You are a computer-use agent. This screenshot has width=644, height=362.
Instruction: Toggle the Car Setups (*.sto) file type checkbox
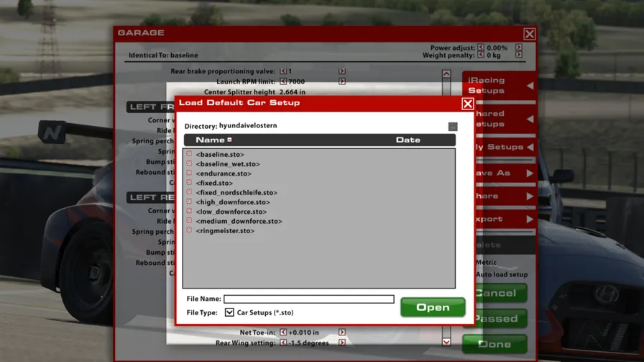229,312
